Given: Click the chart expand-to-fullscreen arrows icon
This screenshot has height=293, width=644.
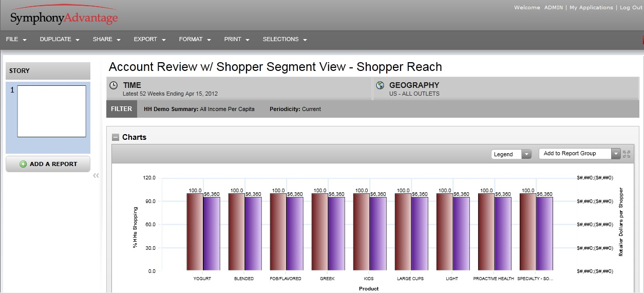Looking at the screenshot, I should click(626, 154).
